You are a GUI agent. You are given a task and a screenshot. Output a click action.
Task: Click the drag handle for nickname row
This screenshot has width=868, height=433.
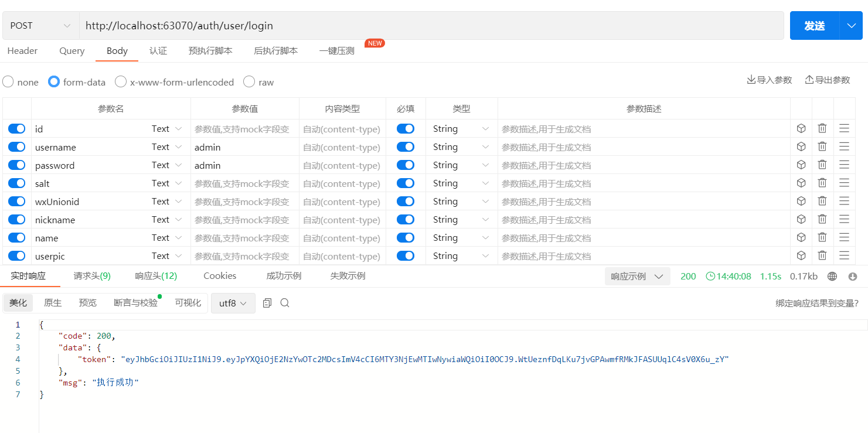(844, 220)
